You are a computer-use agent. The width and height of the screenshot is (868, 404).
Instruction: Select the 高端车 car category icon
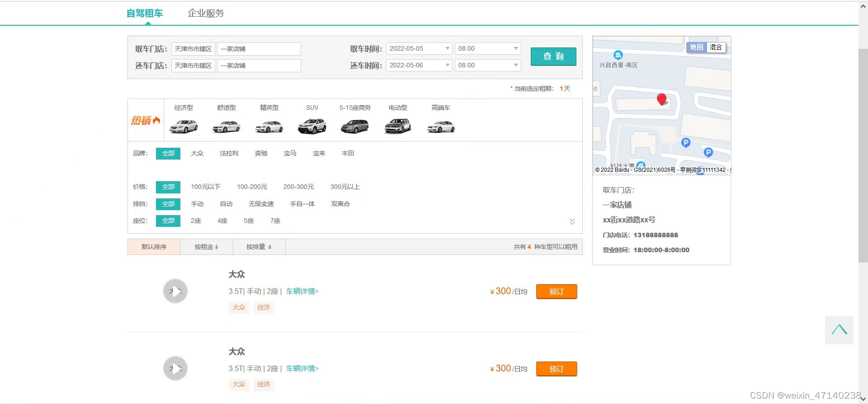441,127
